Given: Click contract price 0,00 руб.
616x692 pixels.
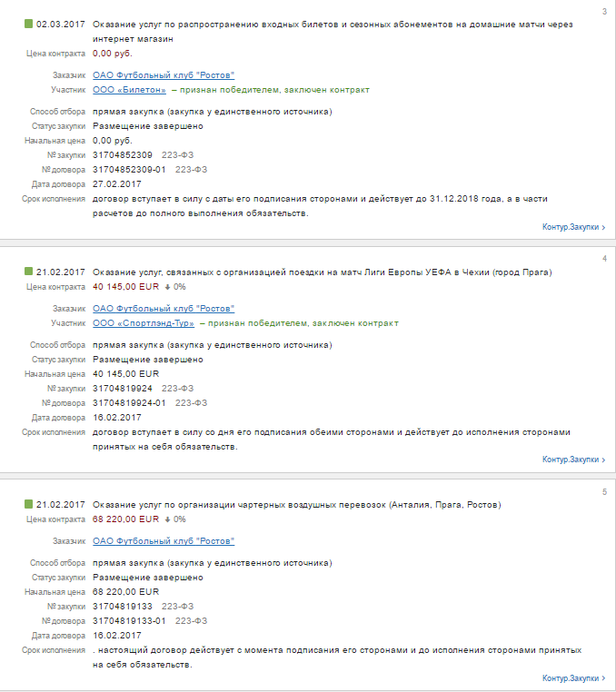Looking at the screenshot, I should coord(113,54).
